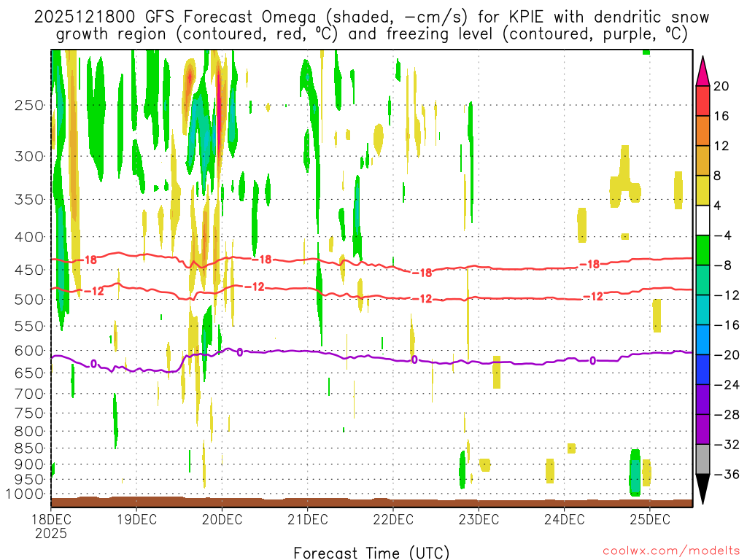Click the colorbar tick label -20
The height and width of the screenshot is (560, 747).
coord(727,355)
